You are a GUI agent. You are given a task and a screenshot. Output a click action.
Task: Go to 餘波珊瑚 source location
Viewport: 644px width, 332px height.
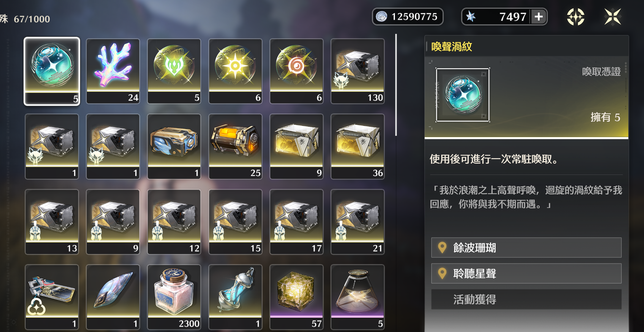coord(526,248)
